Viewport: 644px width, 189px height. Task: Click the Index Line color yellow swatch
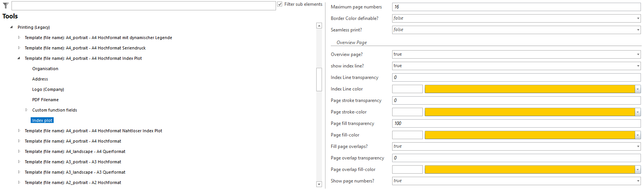point(529,89)
